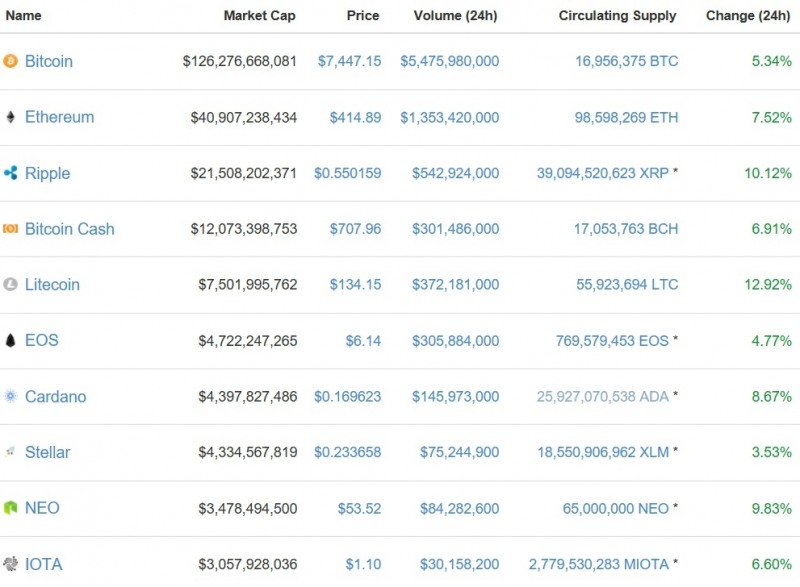Image resolution: width=800 pixels, height=587 pixels.
Task: Click the Cardano logo icon
Action: pyautogui.click(x=11, y=397)
